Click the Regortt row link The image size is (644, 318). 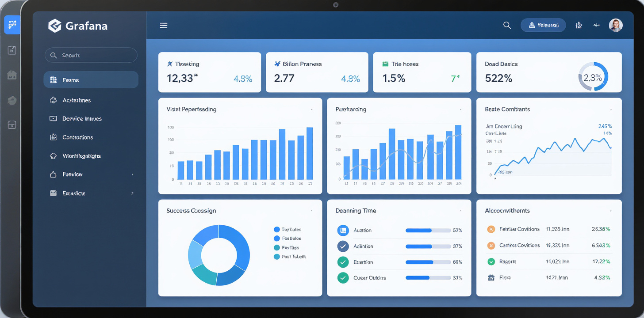507,262
